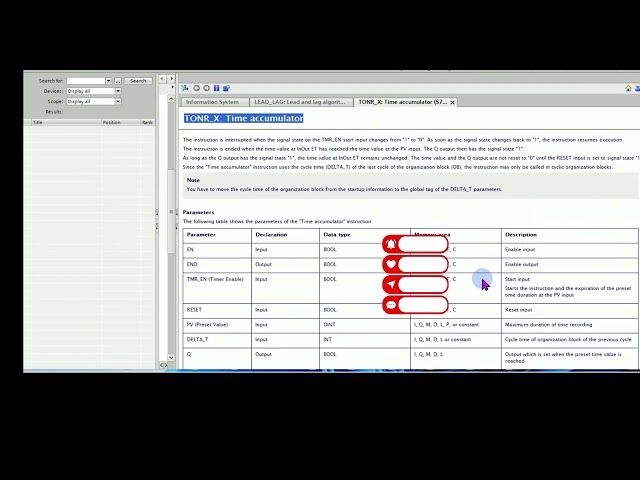Click the Back navigation circle icon
Viewport: 640px width, 480px height.
point(197,88)
